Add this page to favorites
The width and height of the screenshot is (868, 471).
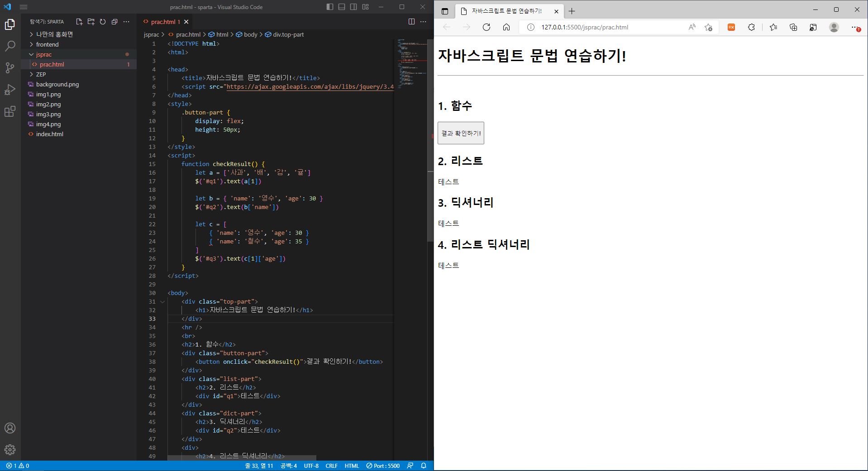click(708, 27)
